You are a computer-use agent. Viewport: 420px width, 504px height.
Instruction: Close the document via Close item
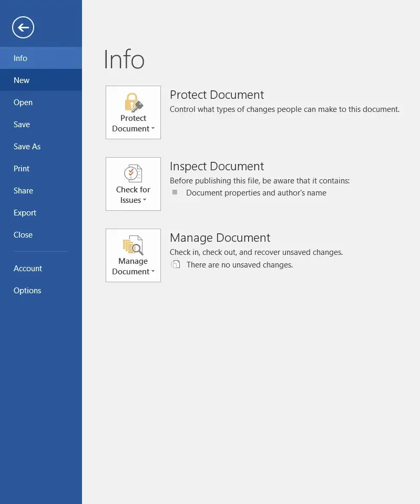41,234
